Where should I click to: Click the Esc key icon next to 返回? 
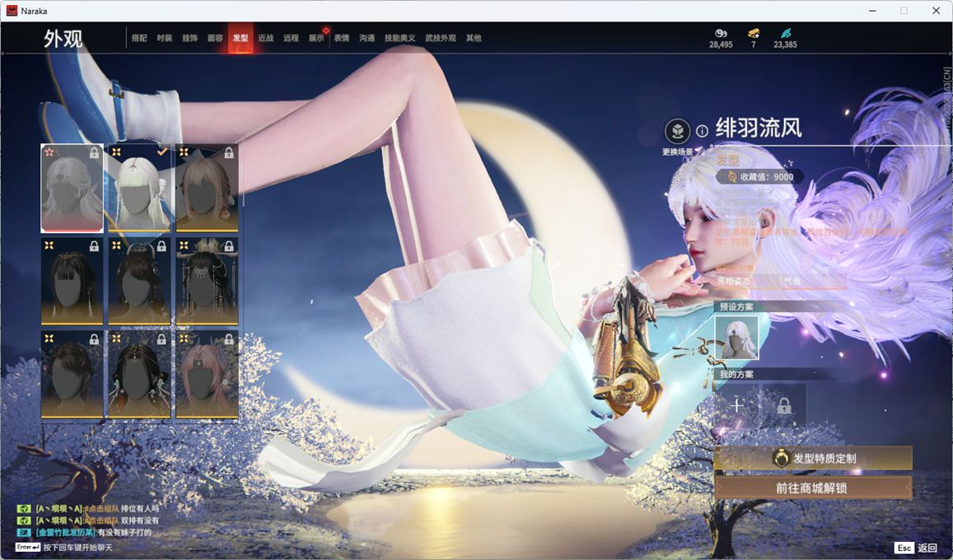904,548
